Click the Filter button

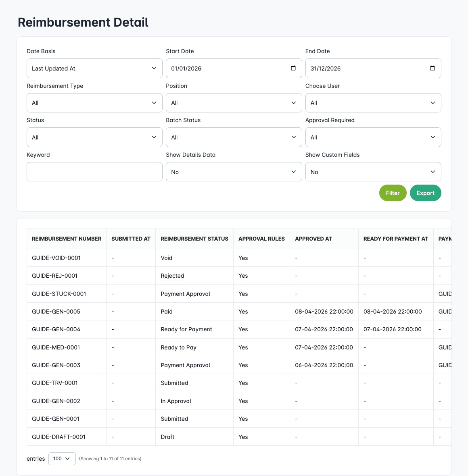point(393,193)
